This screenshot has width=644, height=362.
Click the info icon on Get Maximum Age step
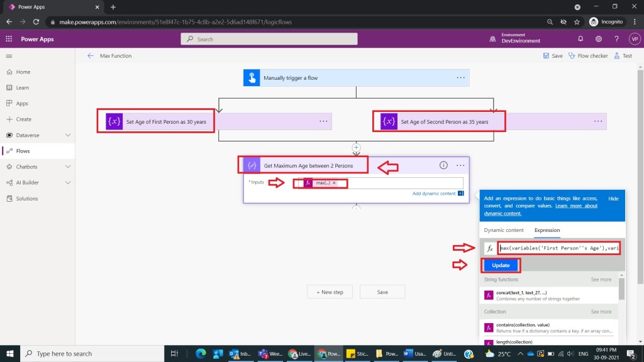[443, 165]
